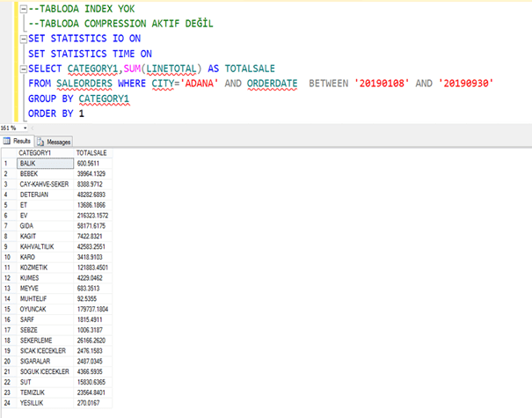Click row header number 6

point(7,215)
